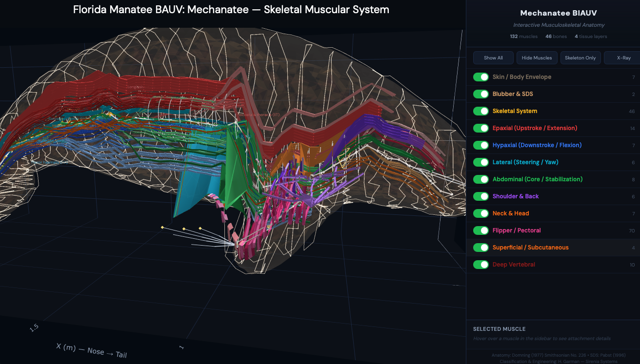This screenshot has height=364, width=640.
Task: Click the Abdominal (Core / Stabilization) label
Action: (x=538, y=179)
